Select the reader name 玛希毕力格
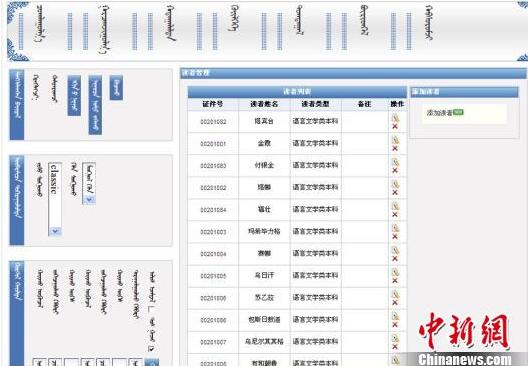This screenshot has height=366, width=528. click(264, 231)
